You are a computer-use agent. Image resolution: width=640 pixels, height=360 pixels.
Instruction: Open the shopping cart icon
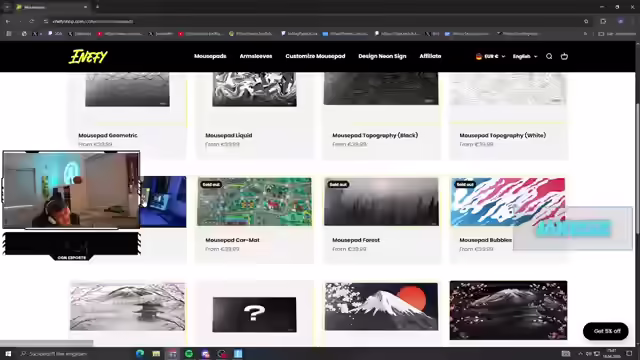click(564, 56)
